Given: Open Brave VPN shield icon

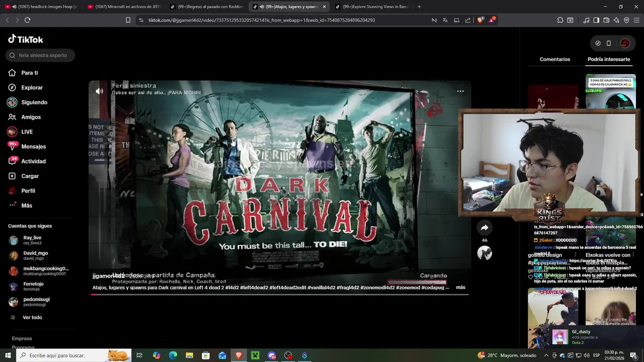Looking at the screenshot, I should point(626,20).
